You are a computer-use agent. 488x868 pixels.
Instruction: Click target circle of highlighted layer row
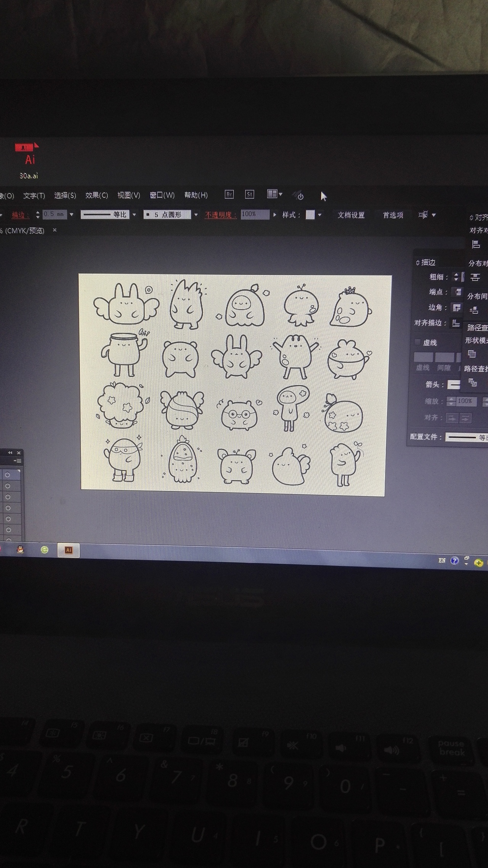coord(7,475)
